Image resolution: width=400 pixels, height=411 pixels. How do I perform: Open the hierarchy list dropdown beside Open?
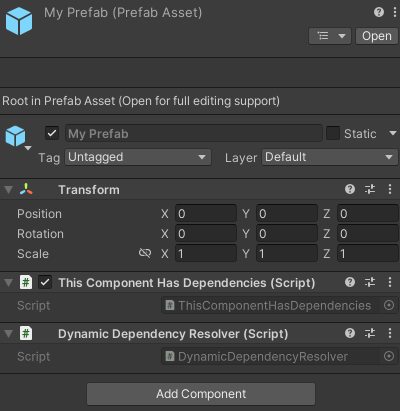[330, 36]
